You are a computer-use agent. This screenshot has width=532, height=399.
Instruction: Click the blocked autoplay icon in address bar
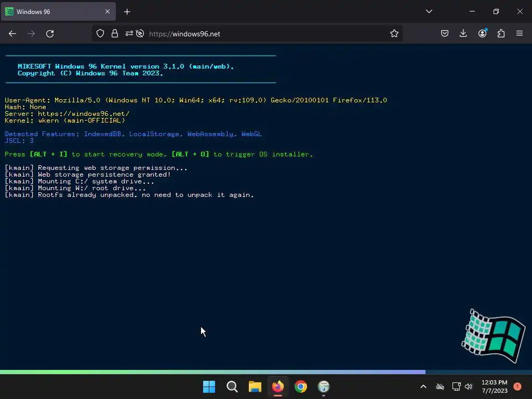(x=140, y=34)
